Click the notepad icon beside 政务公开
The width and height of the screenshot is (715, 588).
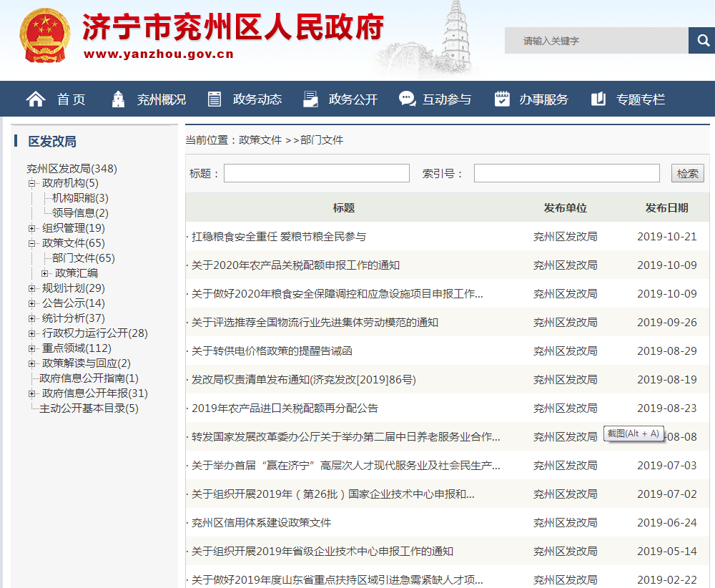(310, 99)
